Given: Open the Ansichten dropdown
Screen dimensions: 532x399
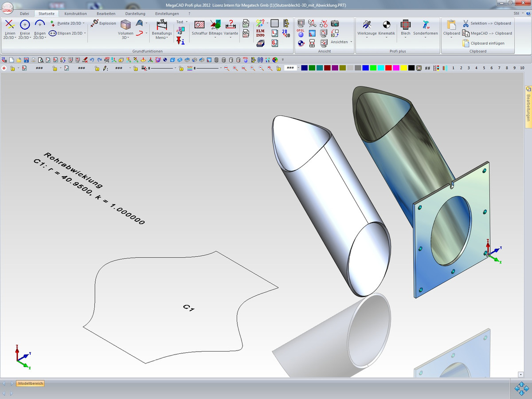Looking at the screenshot, I should coord(351,42).
